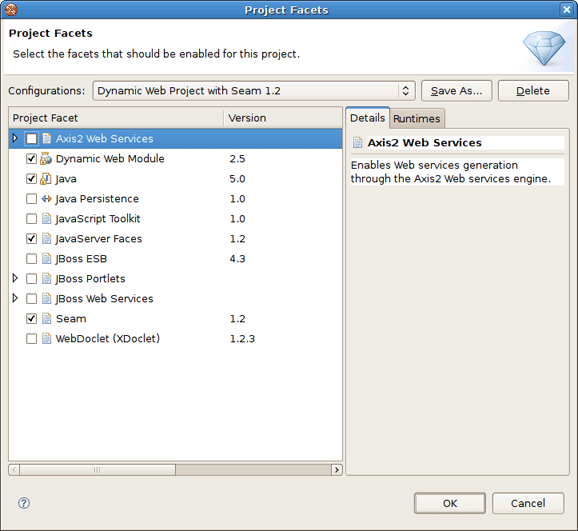Select the WebDoclet (XDoclet) row label

click(x=108, y=338)
